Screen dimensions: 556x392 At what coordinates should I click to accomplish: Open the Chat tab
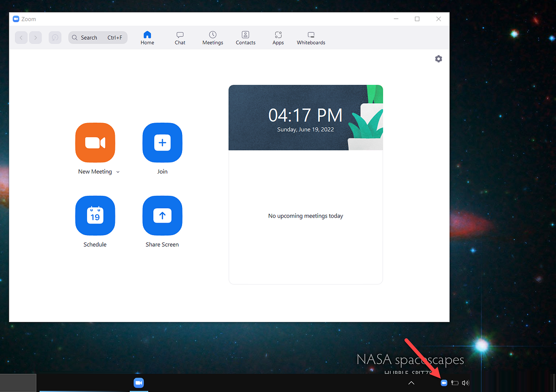coord(180,38)
